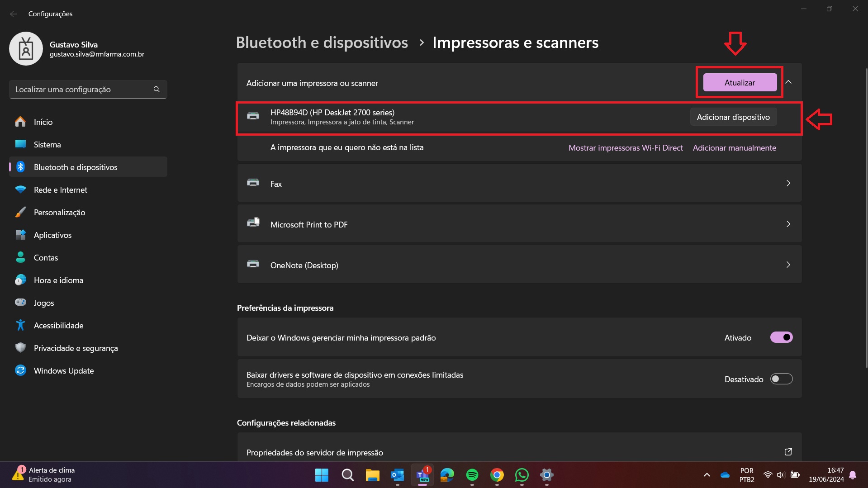Go to Windows Update in sidebar
The width and height of the screenshot is (868, 488).
point(64,371)
